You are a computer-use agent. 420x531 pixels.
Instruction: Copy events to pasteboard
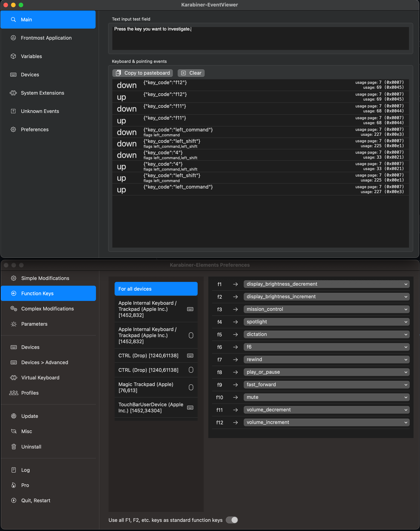click(x=142, y=73)
